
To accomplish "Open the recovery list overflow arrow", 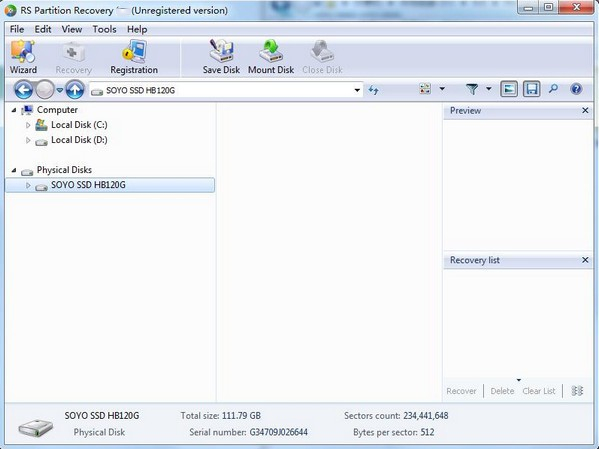I will pos(518,380).
